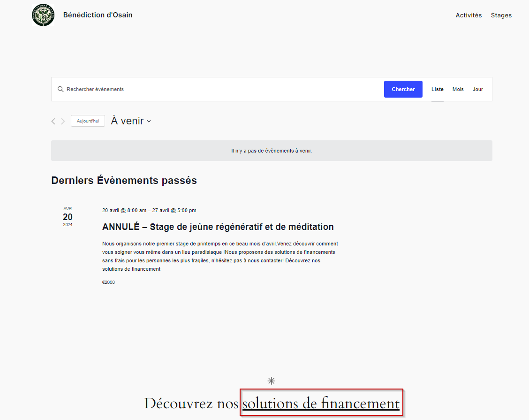Screen dimensions: 529x420
Task: Switch to the Mois view tab
Action: click(458, 89)
